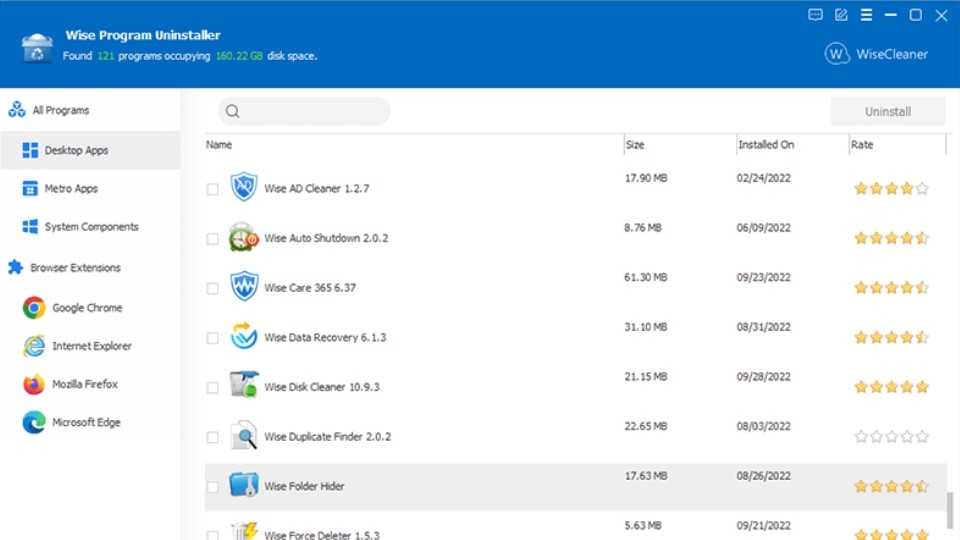Check the Wise Folder Hider checkbox
Viewport: 960px width, 540px height.
point(212,487)
